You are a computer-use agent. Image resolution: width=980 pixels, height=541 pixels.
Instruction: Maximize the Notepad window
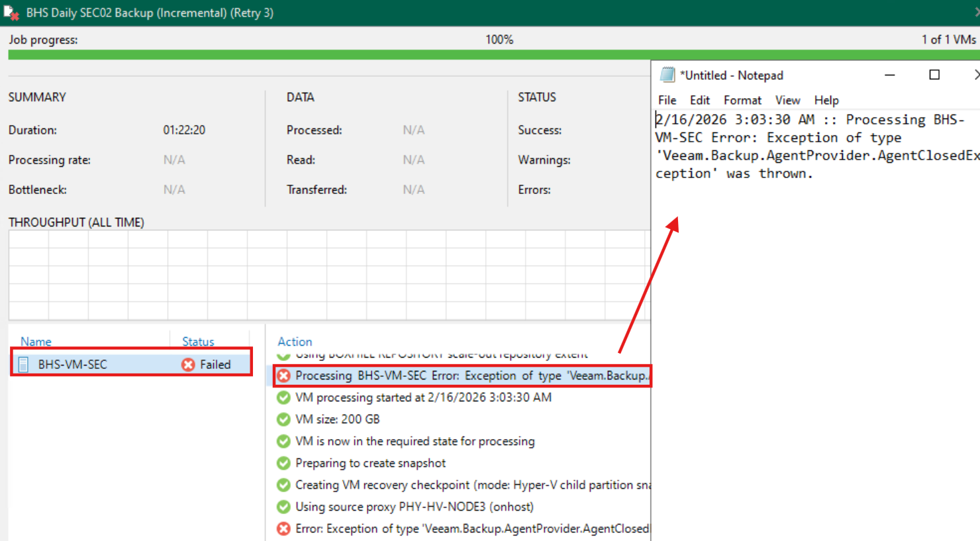point(934,75)
